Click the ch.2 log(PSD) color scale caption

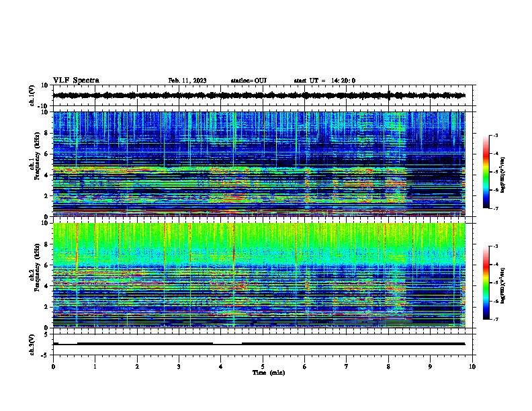(503, 285)
